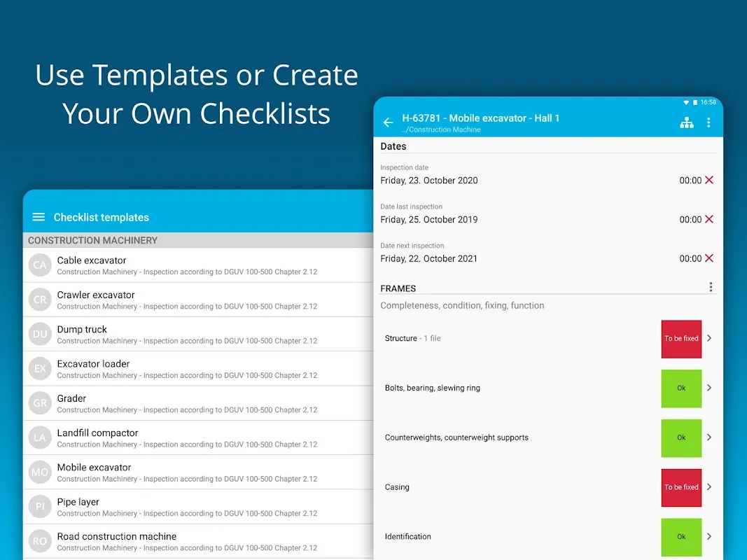Image resolution: width=747 pixels, height=560 pixels.
Task: Expand the Counterweights row chevron
Action: pyautogui.click(x=709, y=437)
